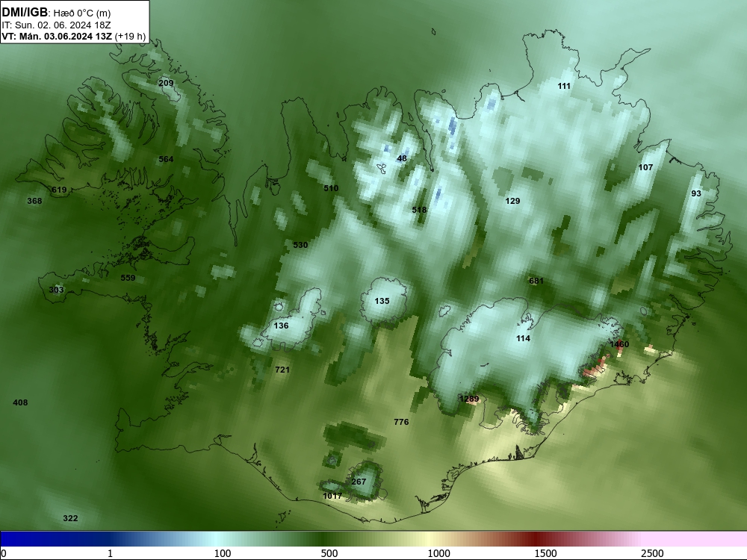Pick the southern glacier value 267
The height and width of the screenshot is (560, 747).
[359, 482]
